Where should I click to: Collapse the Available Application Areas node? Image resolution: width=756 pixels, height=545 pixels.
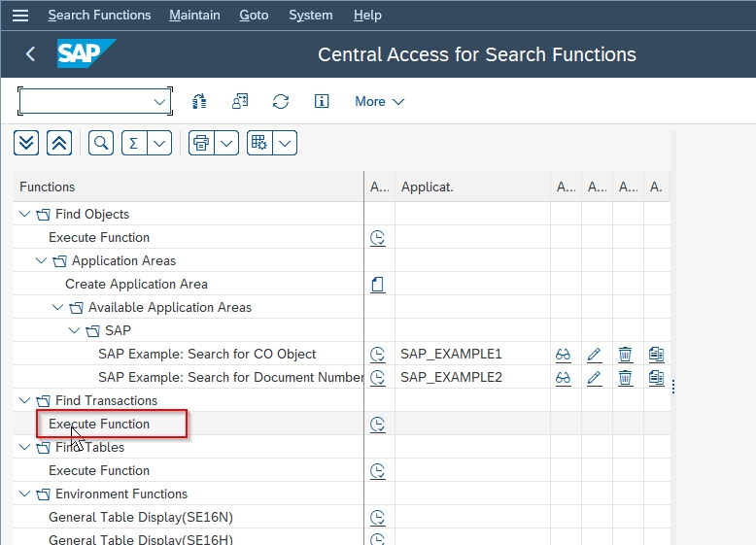pyautogui.click(x=57, y=307)
